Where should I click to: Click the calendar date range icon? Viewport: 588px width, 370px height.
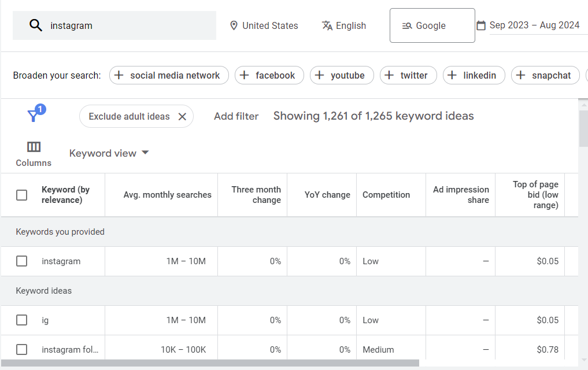click(x=481, y=25)
